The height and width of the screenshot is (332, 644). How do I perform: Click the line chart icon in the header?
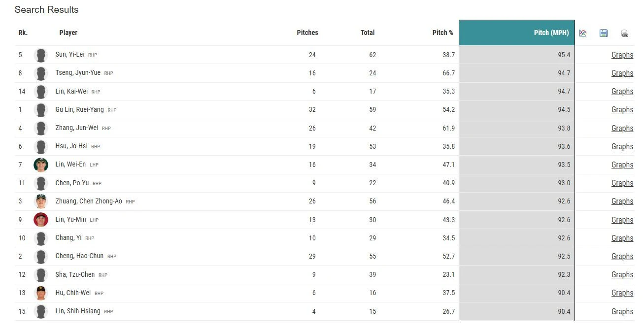[x=583, y=33]
